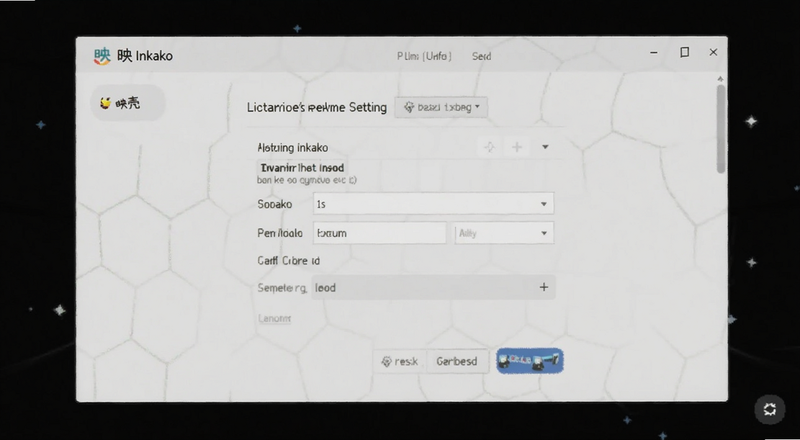Follow the 'Lanorm' link
The height and width of the screenshot is (440, 800).
(274, 318)
